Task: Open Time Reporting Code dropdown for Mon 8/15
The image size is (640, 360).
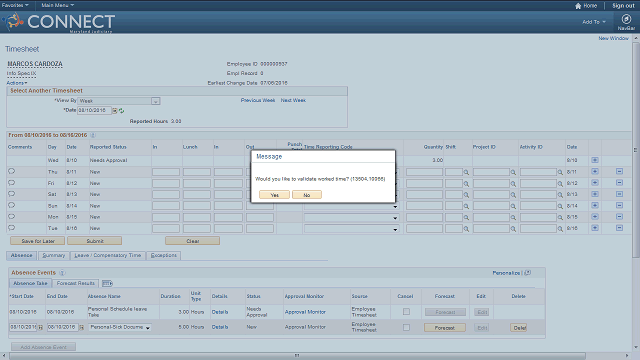Action: coord(395,218)
